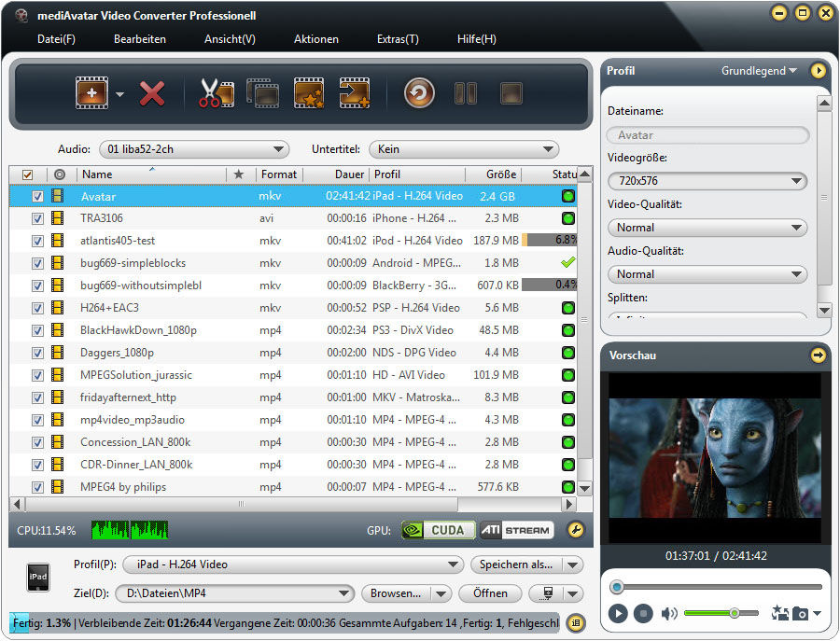The image size is (840, 641).
Task: Open the Ziel(D) destination dropdown
Action: click(x=235, y=593)
